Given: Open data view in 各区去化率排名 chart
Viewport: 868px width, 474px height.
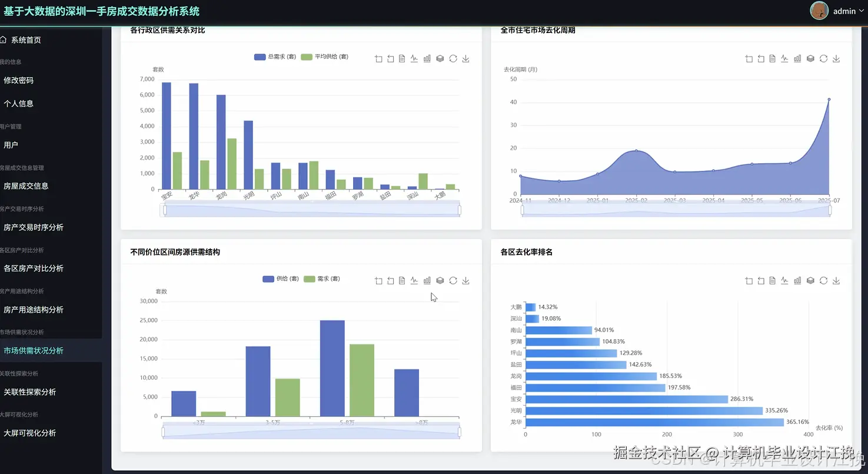Looking at the screenshot, I should point(772,281).
